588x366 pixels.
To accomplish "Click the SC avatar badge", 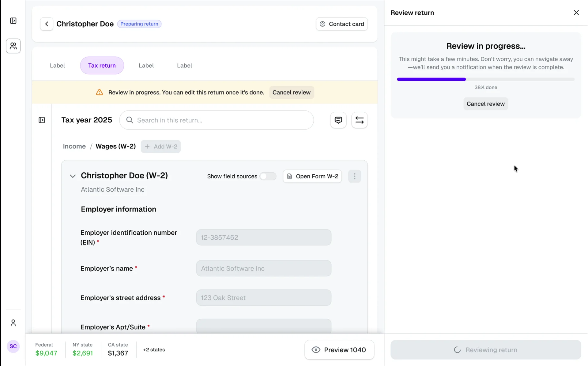I will click(x=13, y=346).
